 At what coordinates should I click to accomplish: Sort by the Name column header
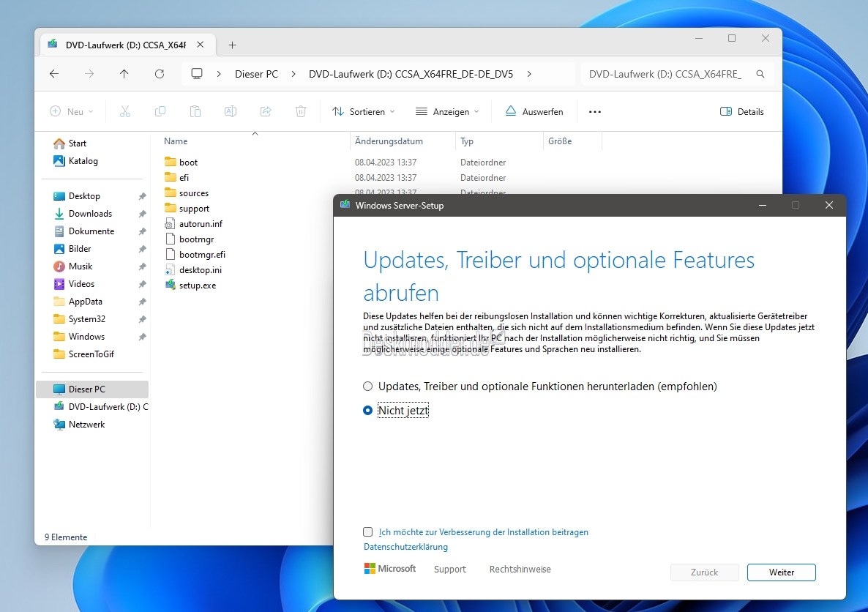tap(176, 141)
